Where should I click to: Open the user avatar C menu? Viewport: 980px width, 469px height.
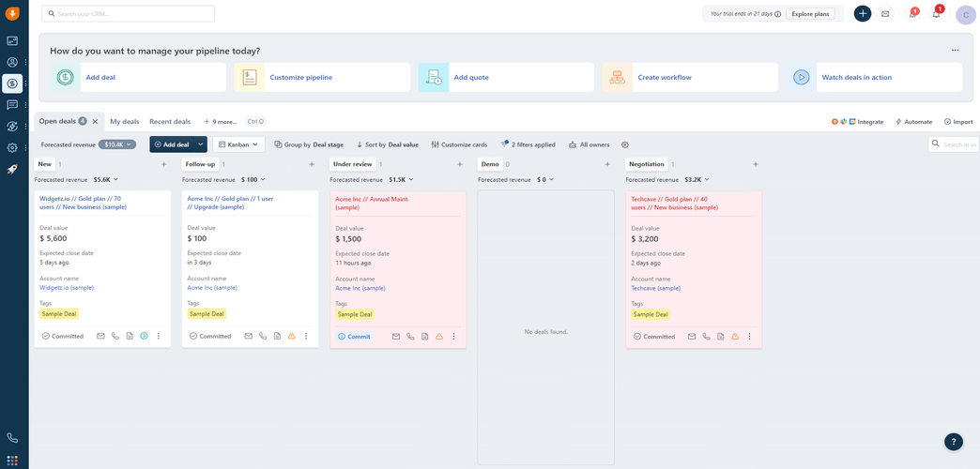point(966,14)
